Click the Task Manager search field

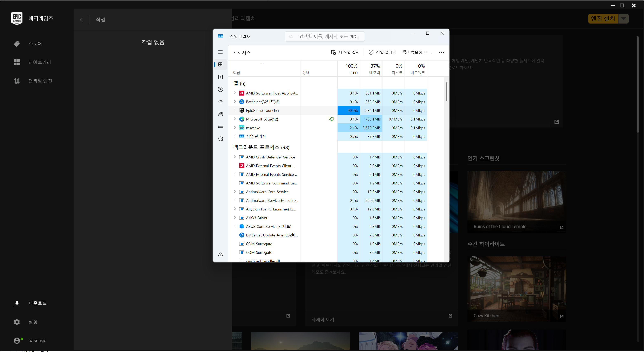pos(325,37)
